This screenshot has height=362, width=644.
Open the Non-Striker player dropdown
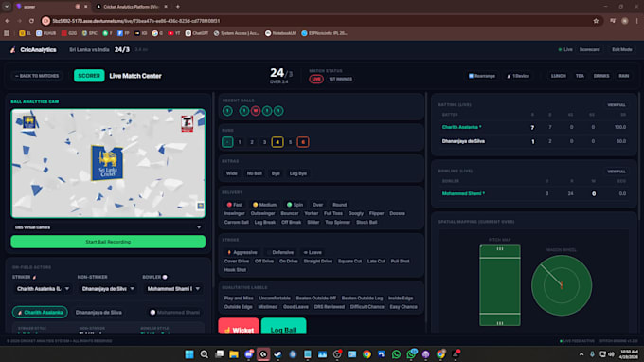click(x=108, y=289)
